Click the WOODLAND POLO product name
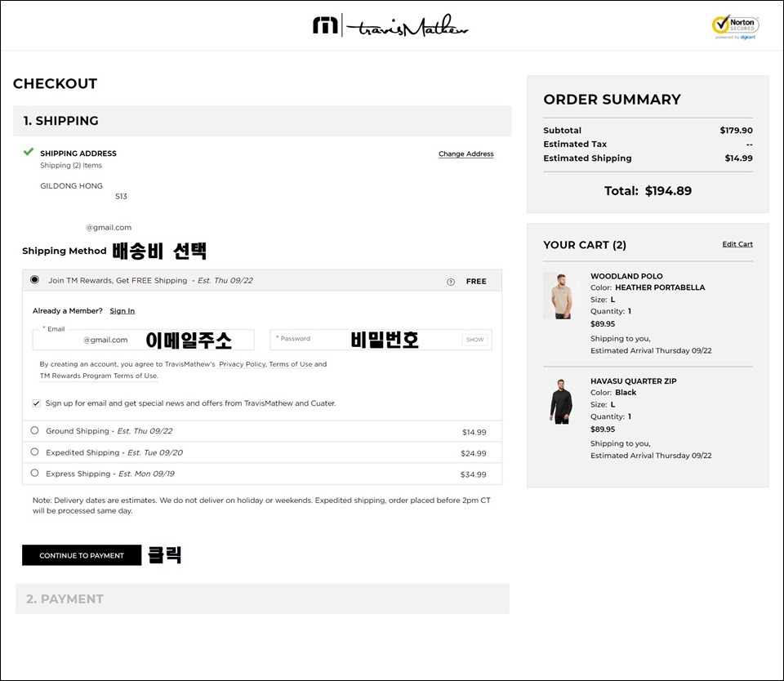This screenshot has height=681, width=784. point(626,276)
